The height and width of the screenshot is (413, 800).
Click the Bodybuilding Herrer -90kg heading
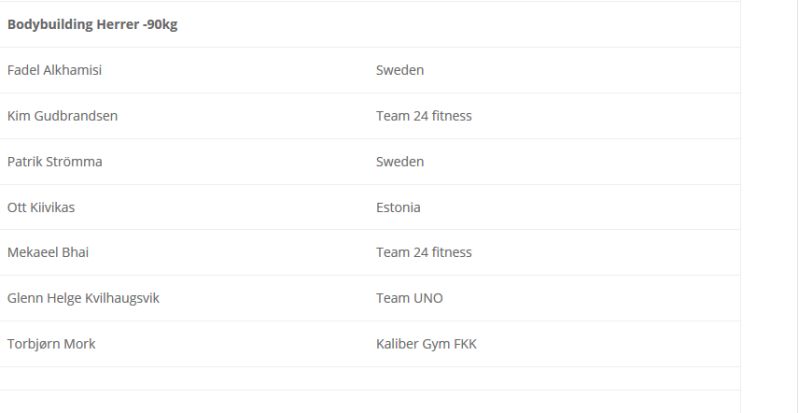[x=92, y=25]
